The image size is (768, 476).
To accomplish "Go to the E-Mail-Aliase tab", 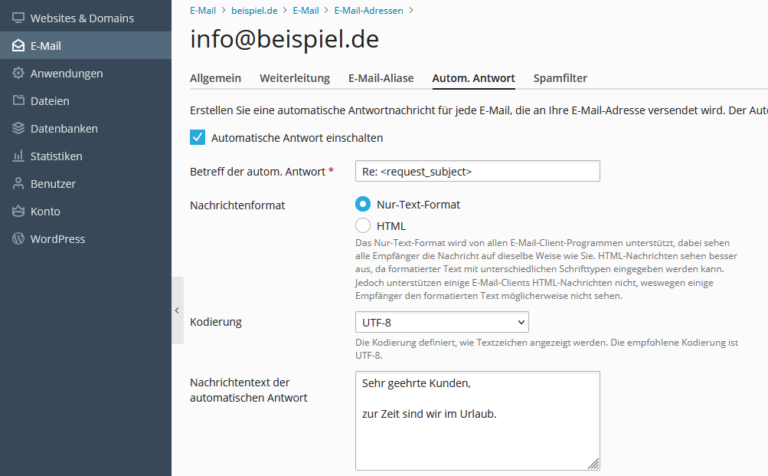I will tap(381, 78).
